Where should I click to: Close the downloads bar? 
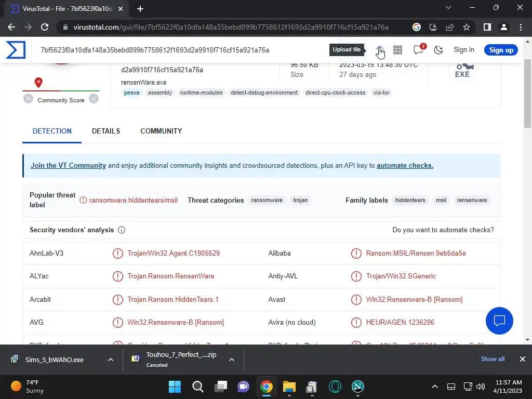click(523, 359)
